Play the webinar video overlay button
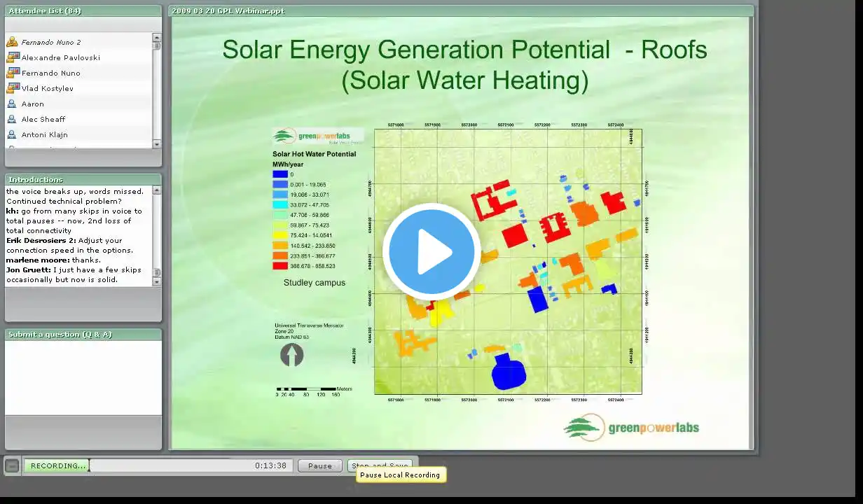This screenshot has height=504, width=863. coord(431,251)
